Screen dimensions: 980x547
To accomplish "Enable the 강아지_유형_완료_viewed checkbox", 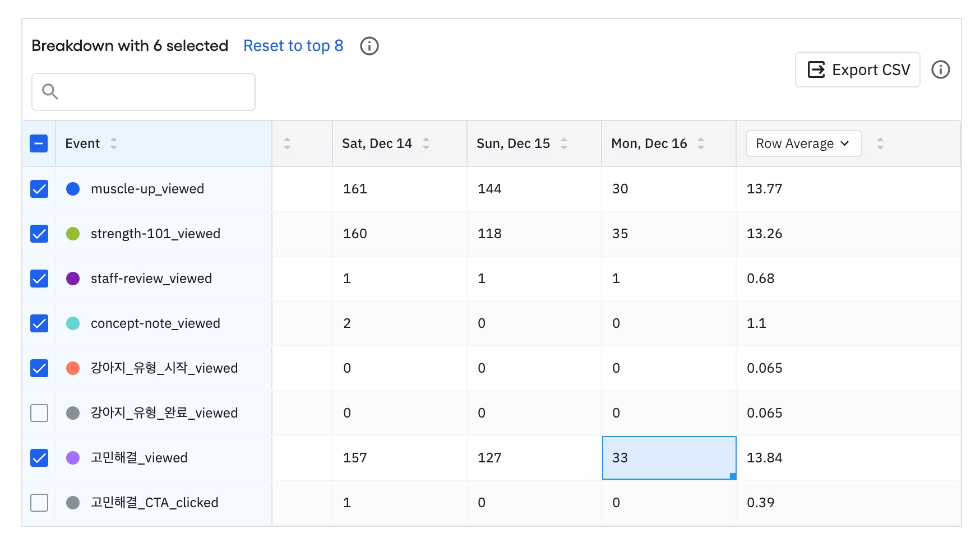I will coord(39,413).
